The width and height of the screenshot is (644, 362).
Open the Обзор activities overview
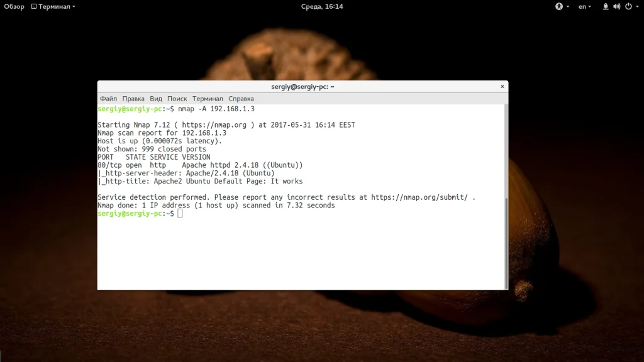14,6
